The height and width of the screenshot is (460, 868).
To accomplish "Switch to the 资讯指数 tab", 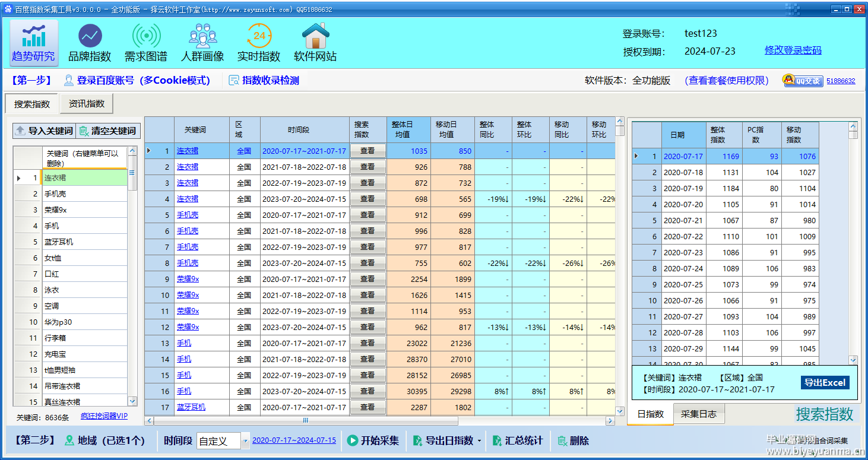I will coord(87,103).
